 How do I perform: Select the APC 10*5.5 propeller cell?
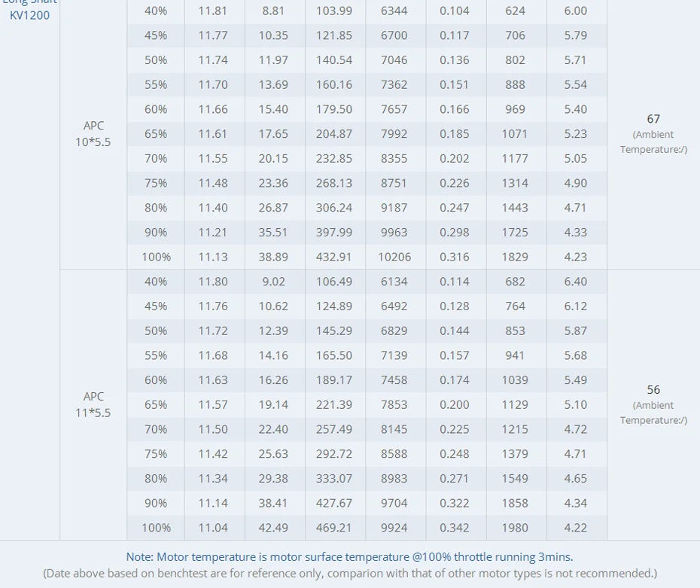[x=93, y=133]
